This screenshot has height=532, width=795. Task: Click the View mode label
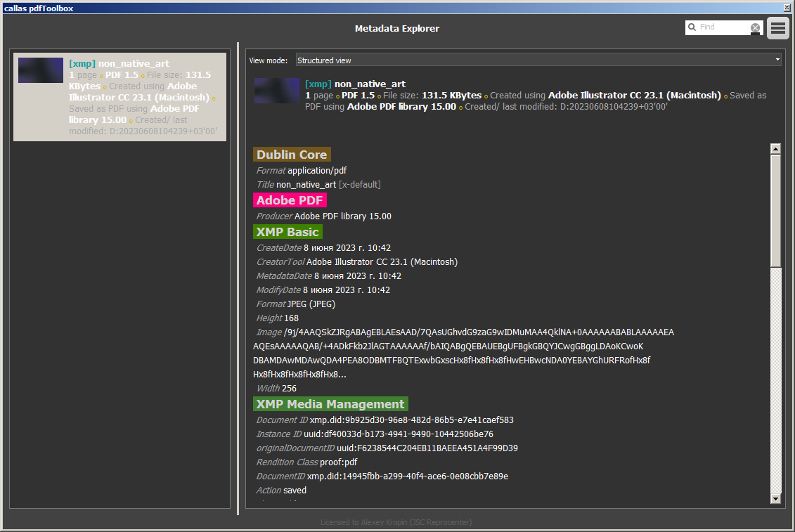(269, 60)
